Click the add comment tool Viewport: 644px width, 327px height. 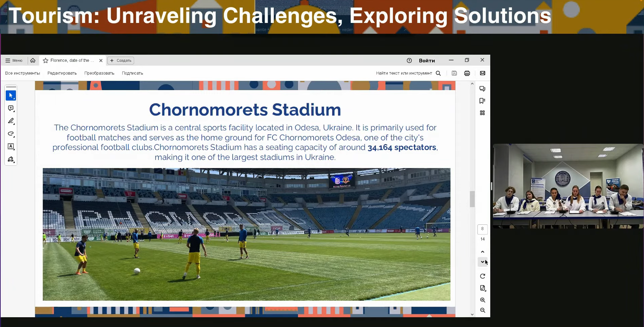(11, 108)
